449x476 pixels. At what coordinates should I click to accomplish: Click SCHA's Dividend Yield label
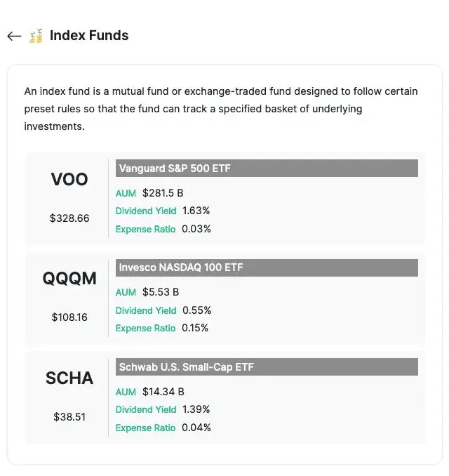pos(146,409)
